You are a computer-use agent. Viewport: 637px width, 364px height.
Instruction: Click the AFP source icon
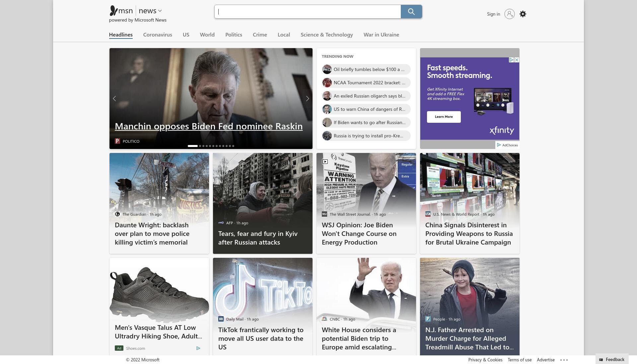(x=221, y=223)
